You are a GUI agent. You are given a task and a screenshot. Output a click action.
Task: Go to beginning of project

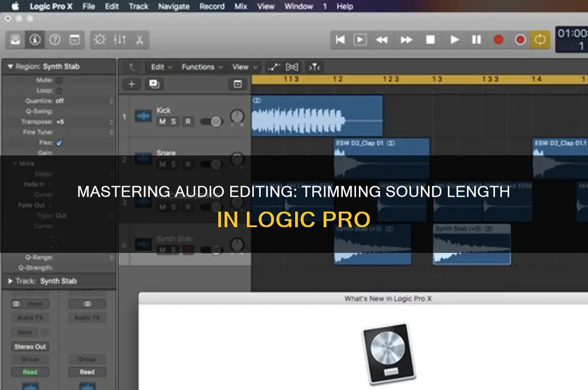pyautogui.click(x=340, y=40)
